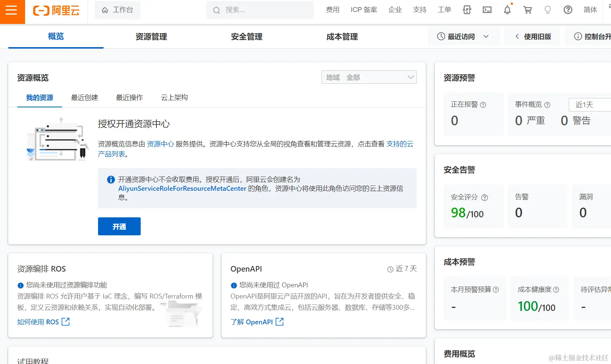
Task: Select the 最近操作 sub-tab
Action: pyautogui.click(x=129, y=98)
